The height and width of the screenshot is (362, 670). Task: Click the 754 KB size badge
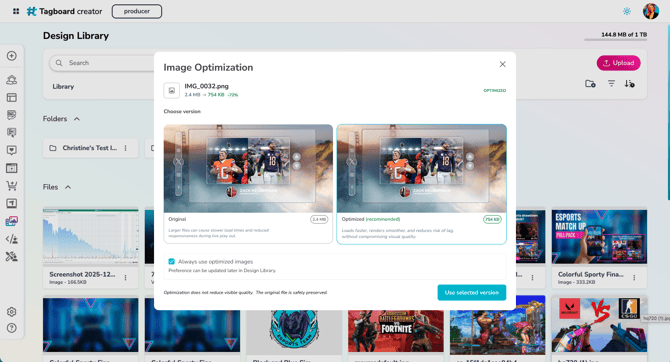[x=492, y=219]
